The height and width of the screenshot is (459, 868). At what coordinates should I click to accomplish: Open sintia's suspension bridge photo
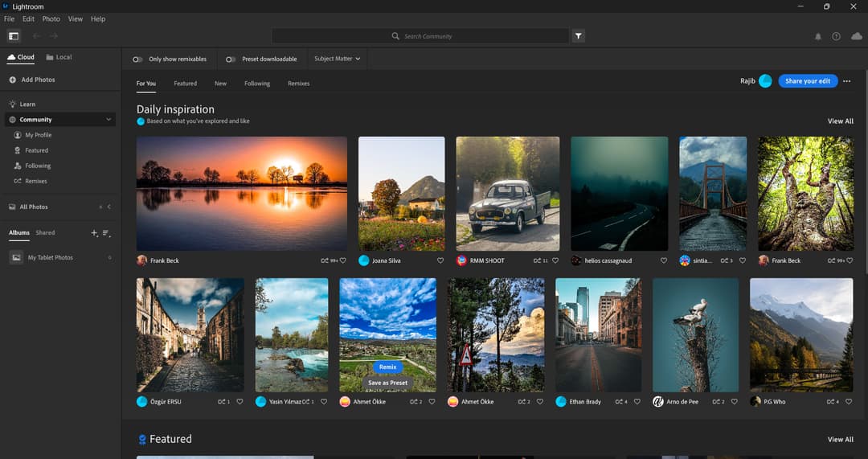(x=713, y=194)
